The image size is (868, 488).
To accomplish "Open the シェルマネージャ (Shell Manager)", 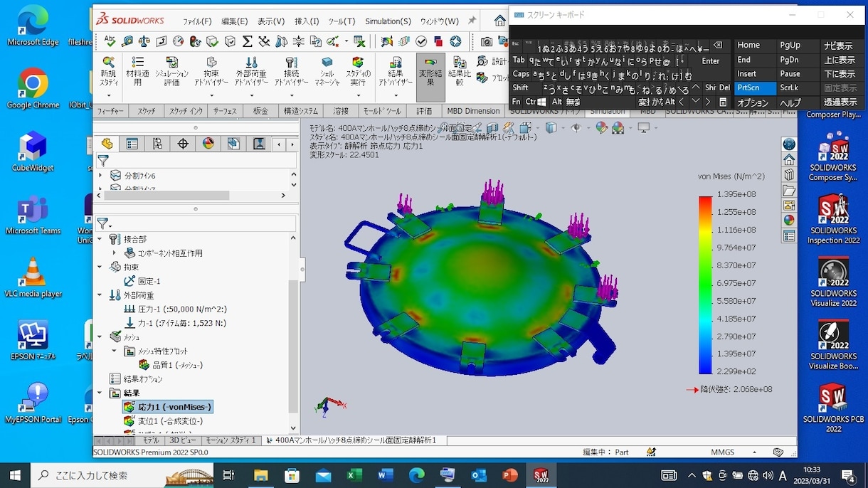I will click(x=327, y=72).
